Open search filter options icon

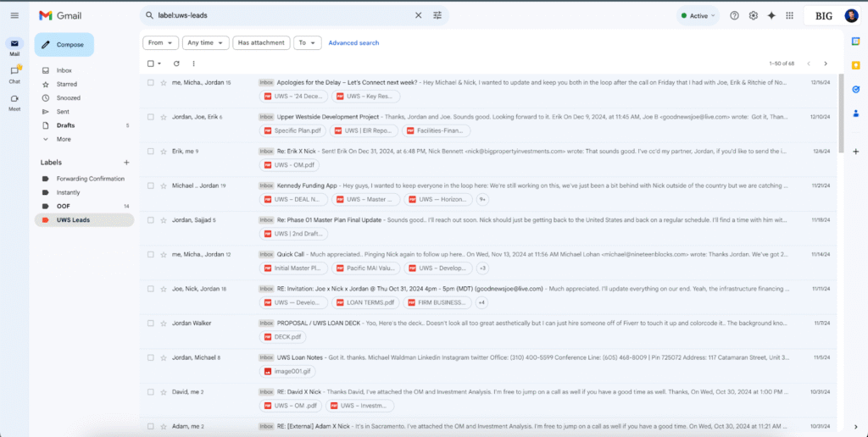pyautogui.click(x=437, y=15)
